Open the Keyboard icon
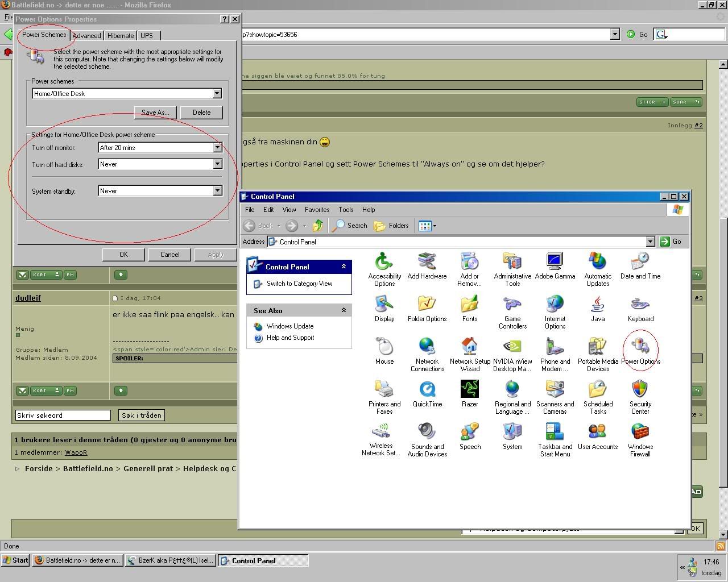 click(x=640, y=309)
